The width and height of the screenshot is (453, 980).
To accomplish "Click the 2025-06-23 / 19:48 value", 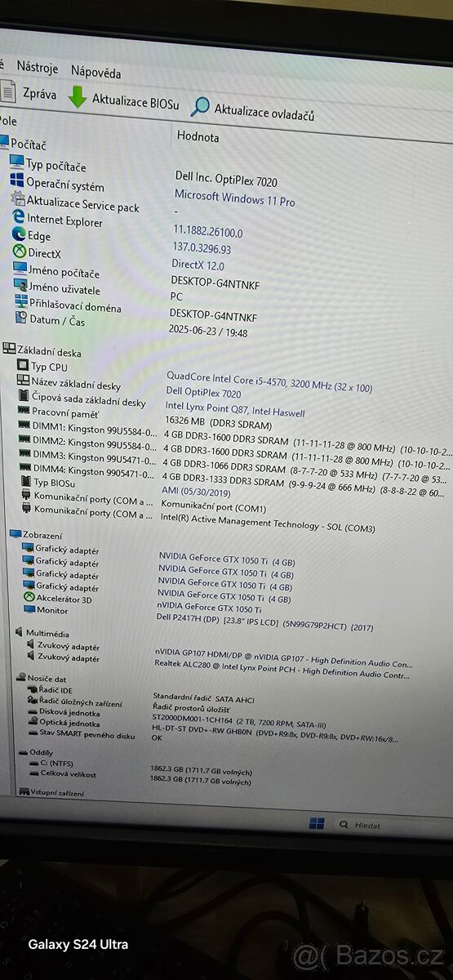I will coord(208,332).
